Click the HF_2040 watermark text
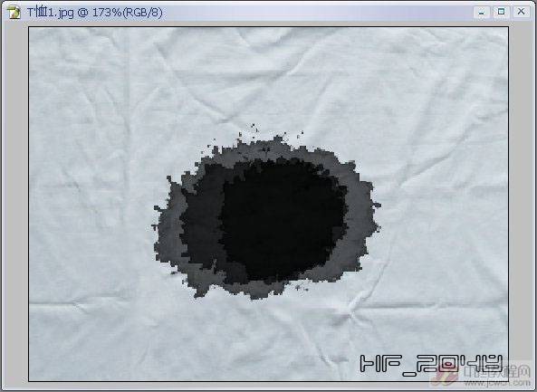This screenshot has height=392, width=537. (x=431, y=365)
